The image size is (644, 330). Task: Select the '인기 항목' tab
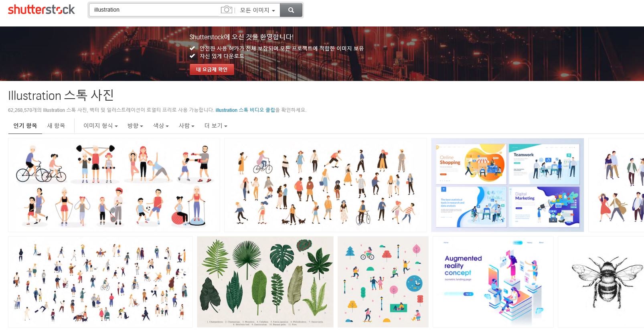click(x=25, y=126)
